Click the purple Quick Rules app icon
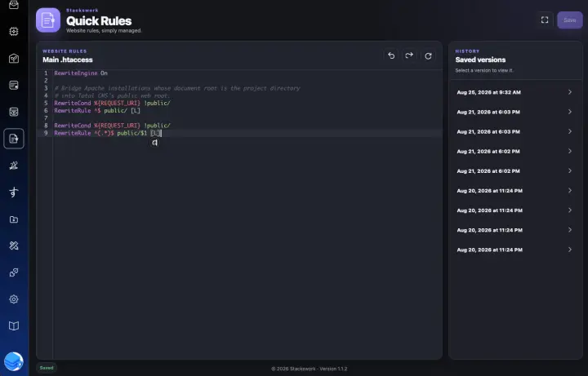The width and height of the screenshot is (588, 376). [48, 20]
